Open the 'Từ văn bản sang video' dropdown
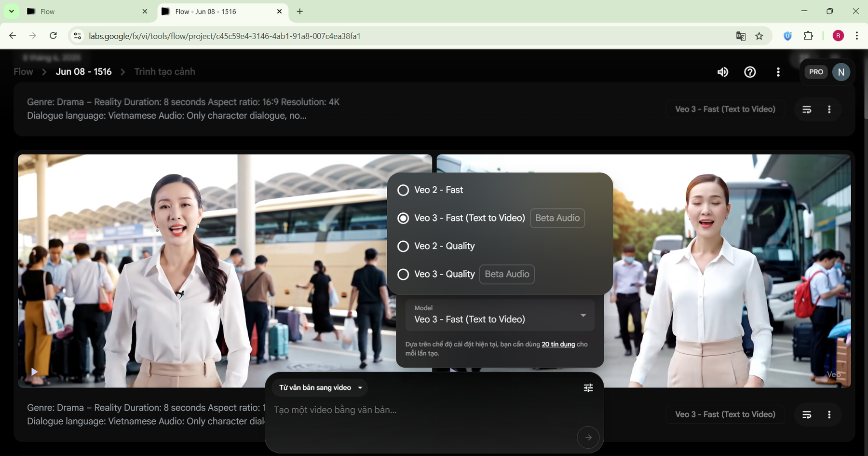This screenshot has width=868, height=456. coord(320,387)
